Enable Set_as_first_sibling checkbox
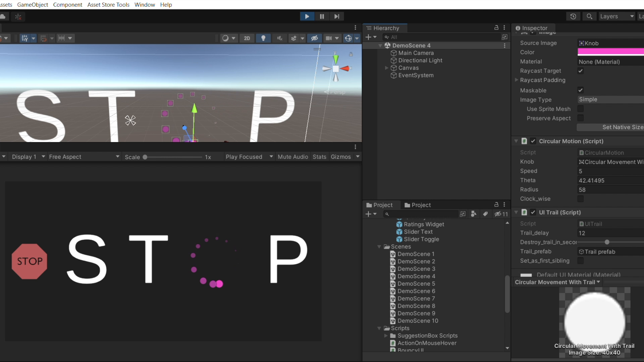The height and width of the screenshot is (362, 644). click(x=581, y=260)
